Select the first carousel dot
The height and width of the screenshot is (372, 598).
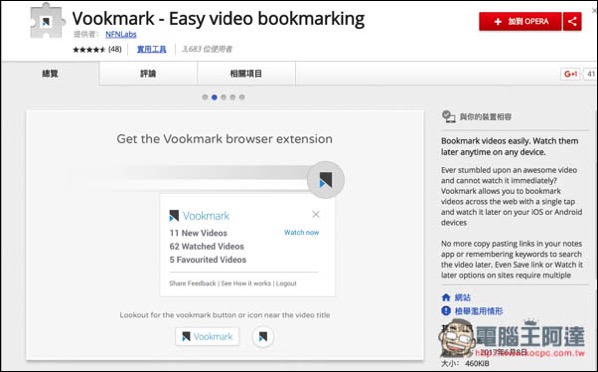pos(205,97)
